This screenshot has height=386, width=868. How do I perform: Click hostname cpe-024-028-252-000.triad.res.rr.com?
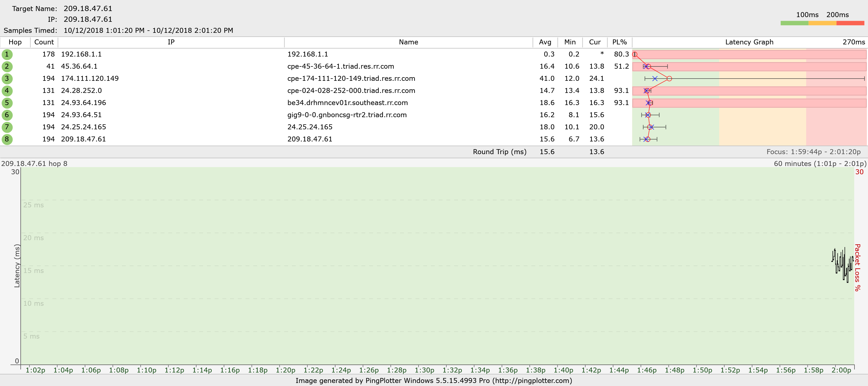351,91
